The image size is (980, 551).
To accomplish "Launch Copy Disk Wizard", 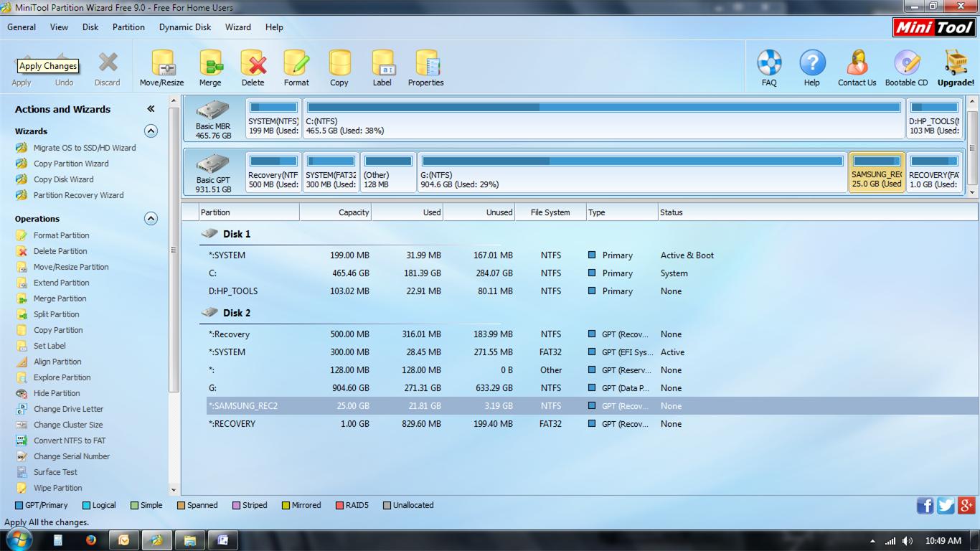I will click(63, 179).
